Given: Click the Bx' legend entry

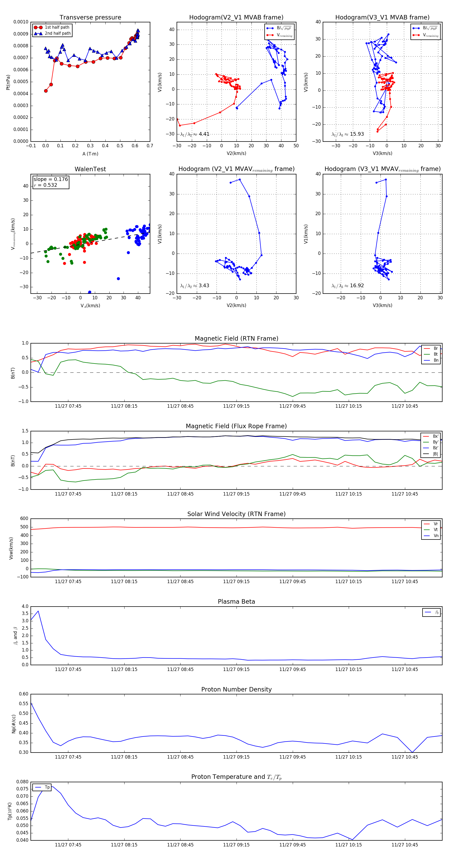Looking at the screenshot, I should (x=431, y=436).
